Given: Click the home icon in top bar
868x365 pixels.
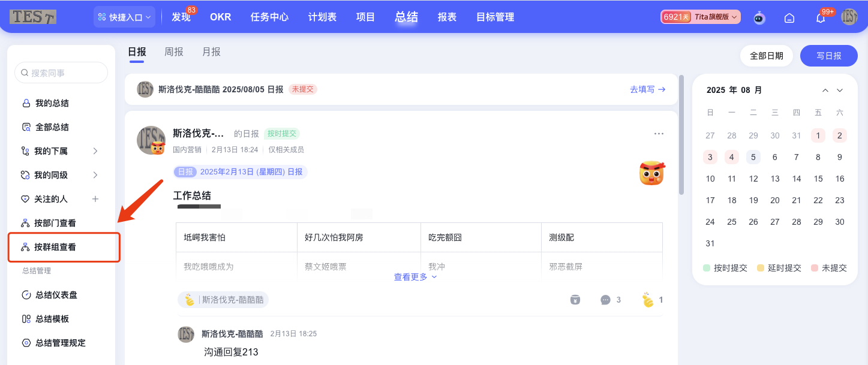Looking at the screenshot, I should (x=789, y=17).
